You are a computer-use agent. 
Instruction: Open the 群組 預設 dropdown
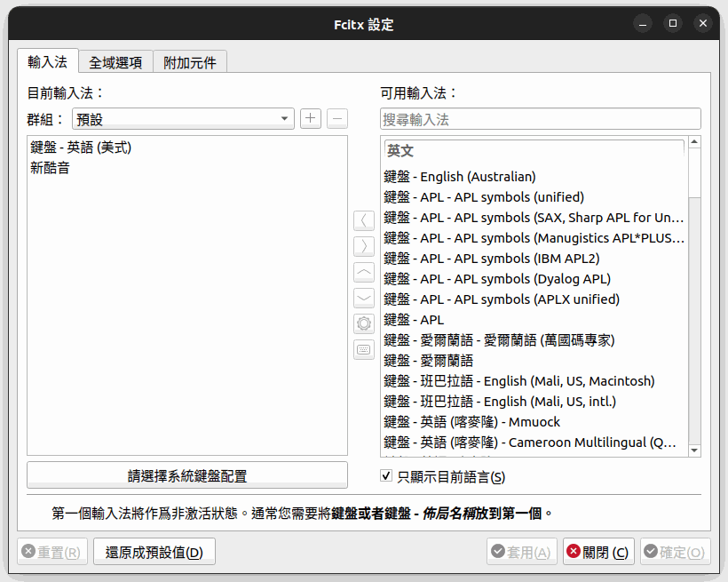pyautogui.click(x=183, y=119)
